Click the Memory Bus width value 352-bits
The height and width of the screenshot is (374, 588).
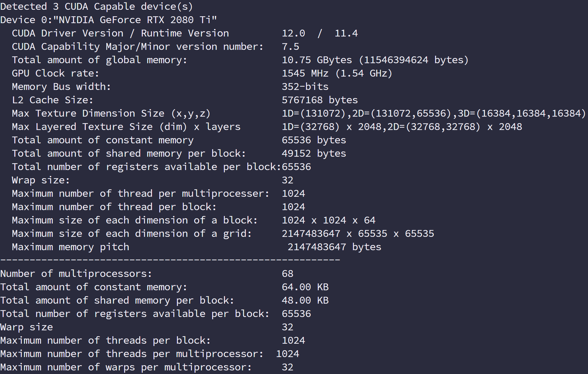click(x=305, y=87)
